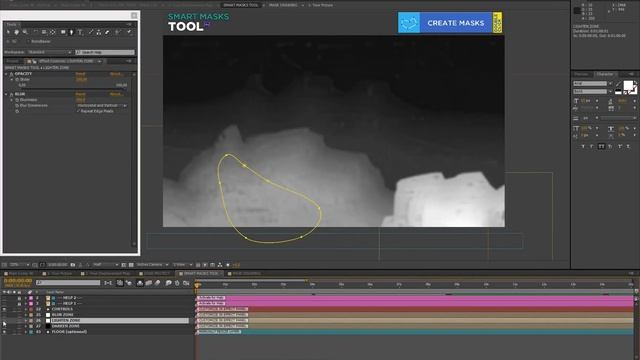Select the Brush tool
Viewport: 640px width, 360px height.
(91, 32)
